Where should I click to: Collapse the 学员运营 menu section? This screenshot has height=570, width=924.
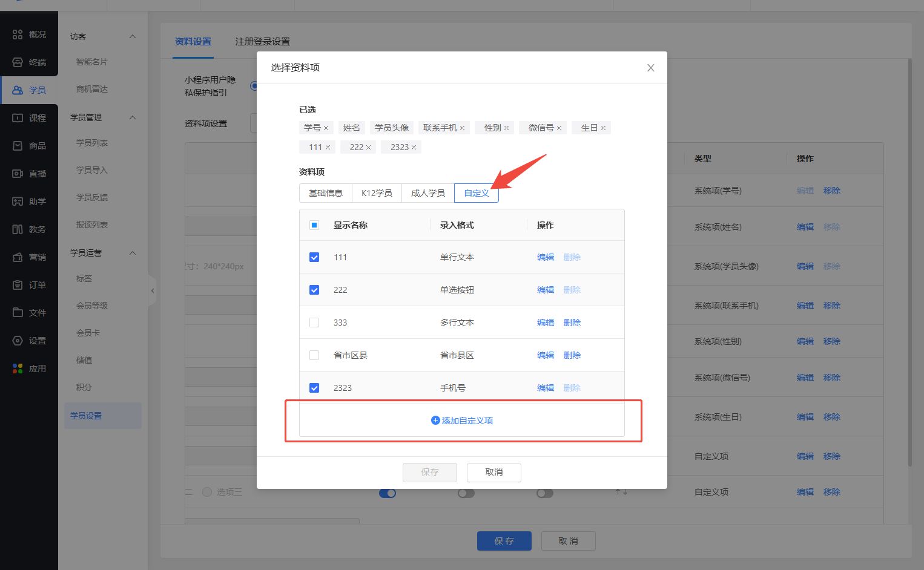(x=133, y=253)
